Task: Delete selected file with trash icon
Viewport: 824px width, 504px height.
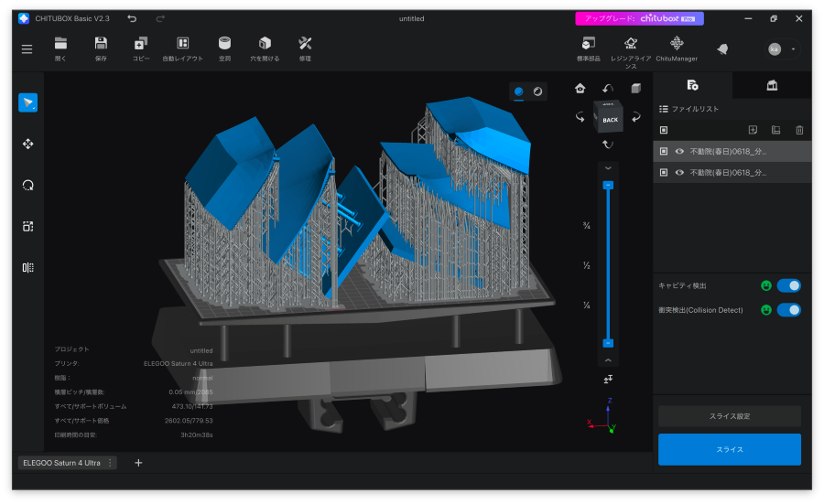Action: [799, 130]
